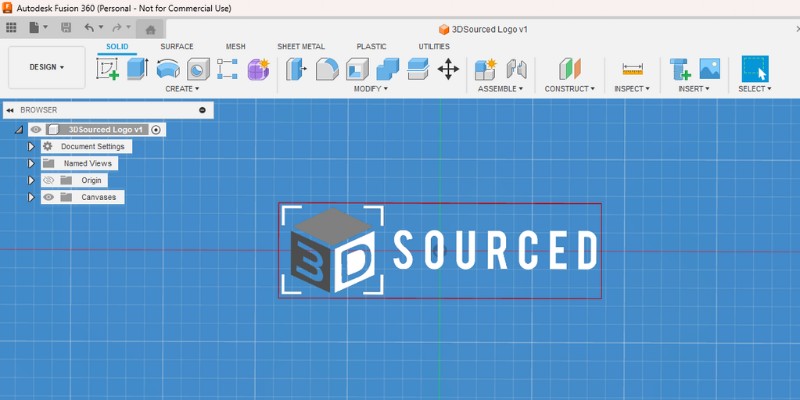Switch to the SURFACE tab

coord(177,46)
